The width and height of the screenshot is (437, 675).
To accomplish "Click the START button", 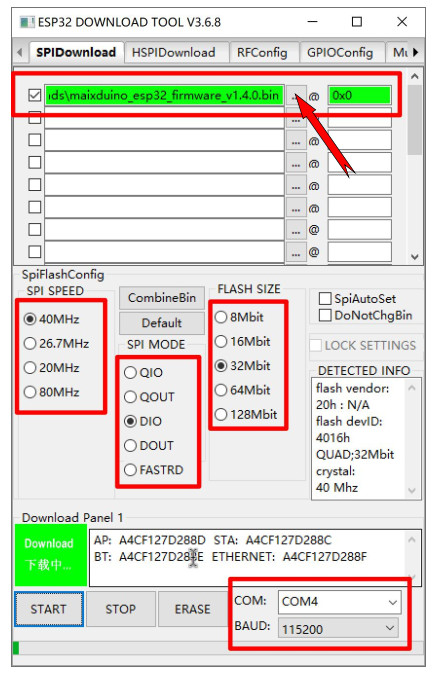I will pyautogui.click(x=49, y=609).
